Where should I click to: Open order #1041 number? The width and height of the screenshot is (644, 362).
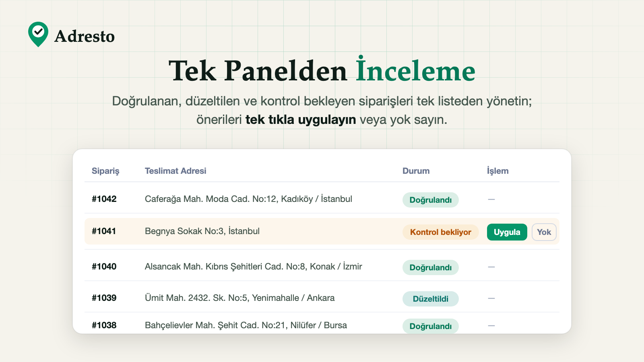pos(104,231)
